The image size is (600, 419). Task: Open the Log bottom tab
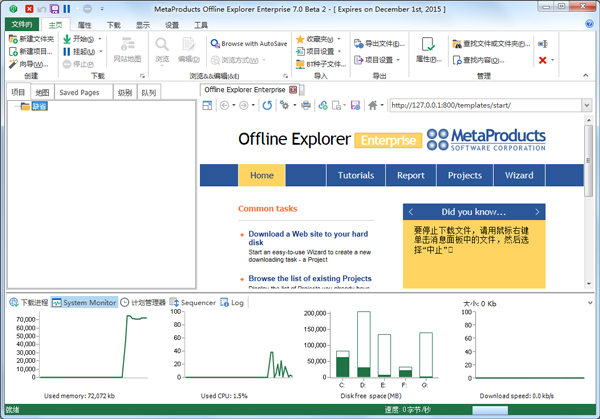tap(232, 303)
